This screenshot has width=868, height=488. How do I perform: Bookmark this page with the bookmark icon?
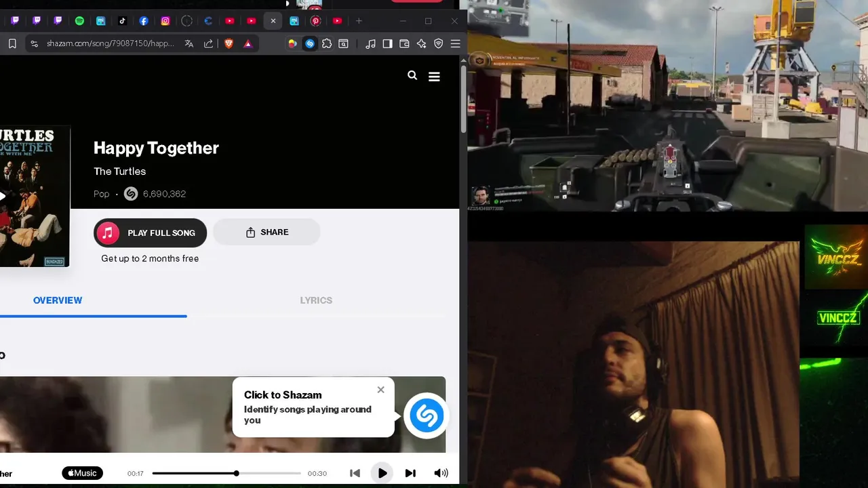point(12,43)
